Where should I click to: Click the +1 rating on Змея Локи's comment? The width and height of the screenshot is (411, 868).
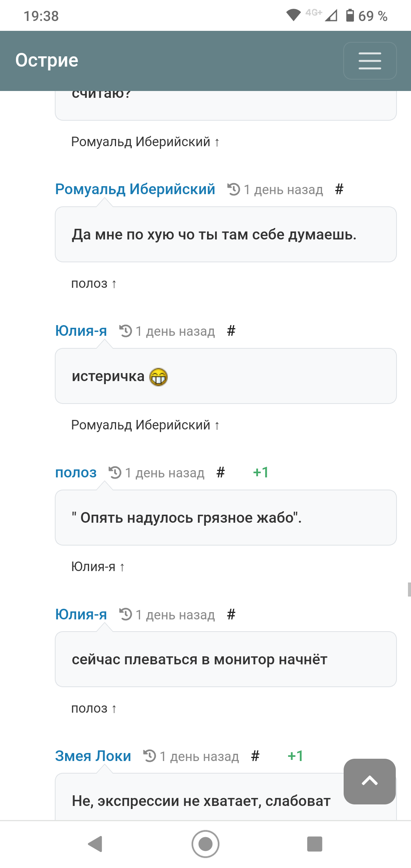[296, 756]
